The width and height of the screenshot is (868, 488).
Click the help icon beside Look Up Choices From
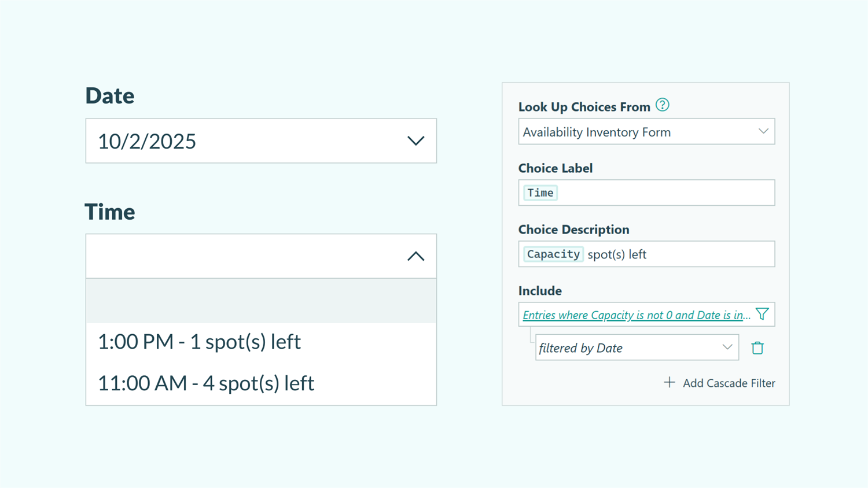[663, 105]
